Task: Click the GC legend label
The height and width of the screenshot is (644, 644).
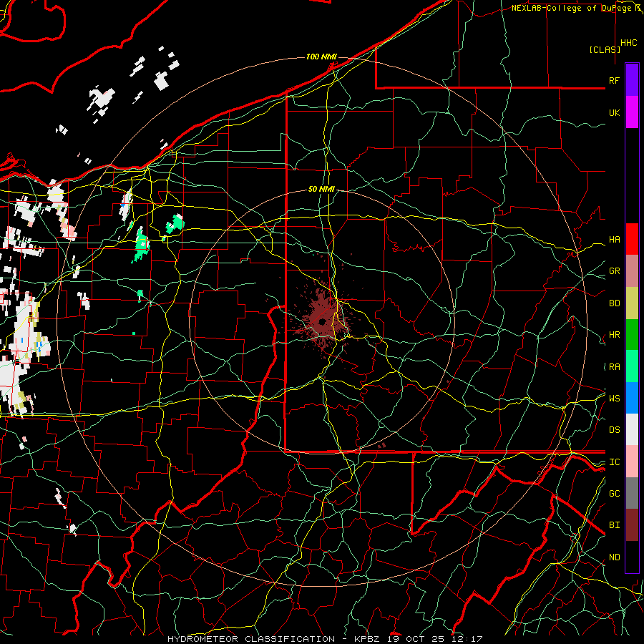Action: pos(614,494)
